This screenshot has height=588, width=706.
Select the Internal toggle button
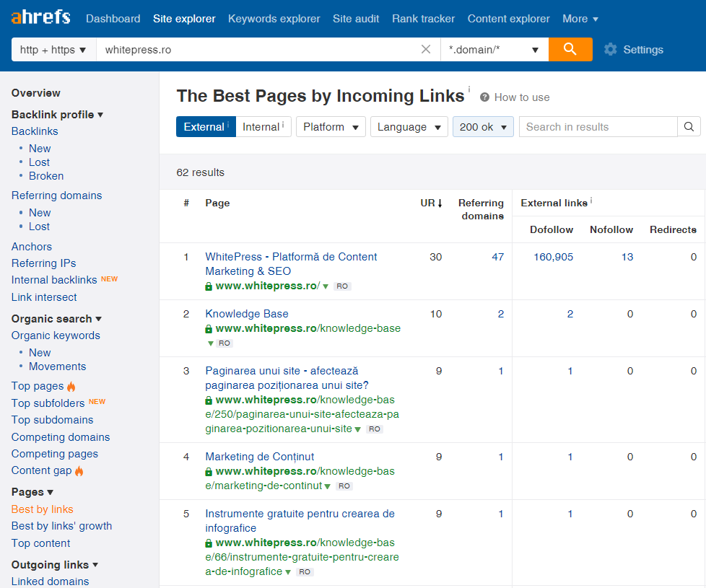pos(263,127)
